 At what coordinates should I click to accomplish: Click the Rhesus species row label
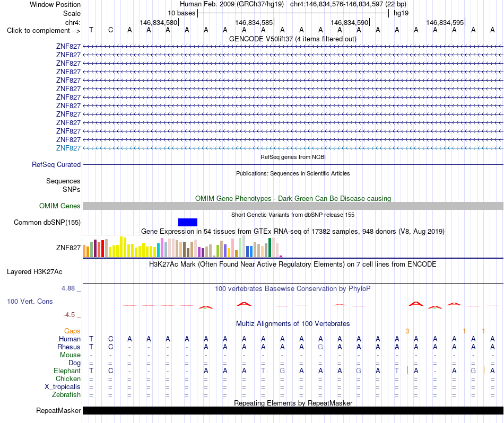pyautogui.click(x=69, y=347)
